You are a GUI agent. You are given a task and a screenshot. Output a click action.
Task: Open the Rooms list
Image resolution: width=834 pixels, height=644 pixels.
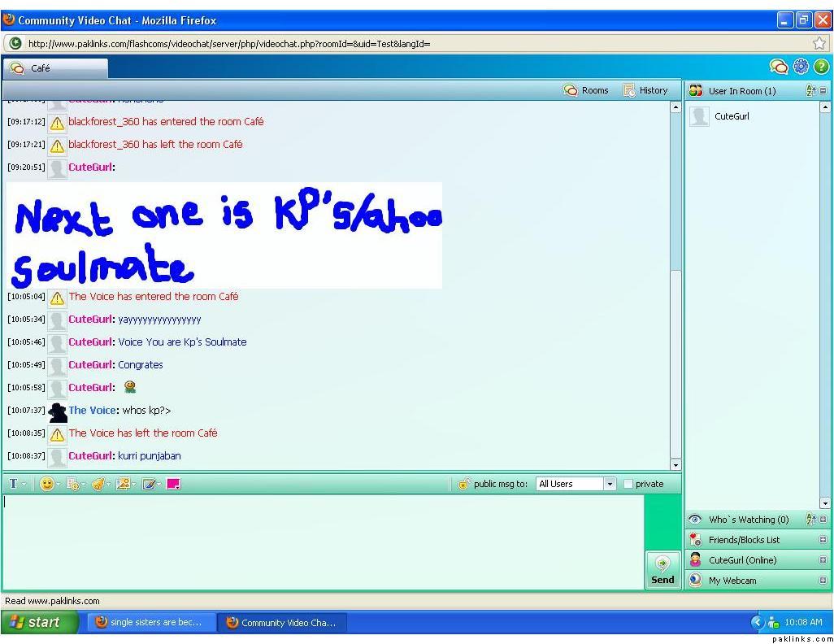tap(586, 91)
